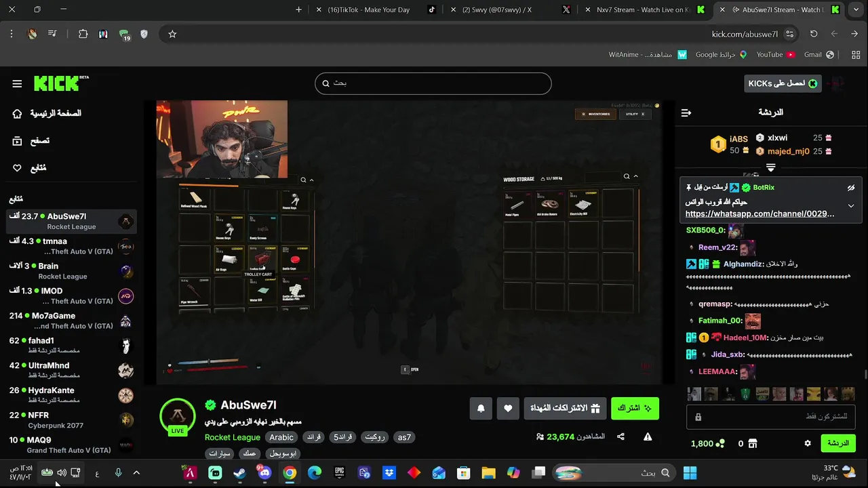Open Discord from taskbar

[264, 472]
